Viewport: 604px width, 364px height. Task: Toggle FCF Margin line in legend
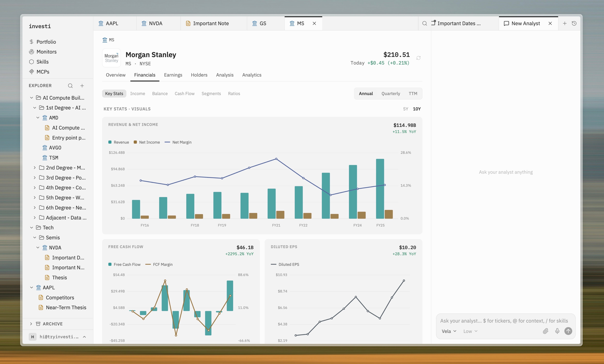pyautogui.click(x=159, y=265)
